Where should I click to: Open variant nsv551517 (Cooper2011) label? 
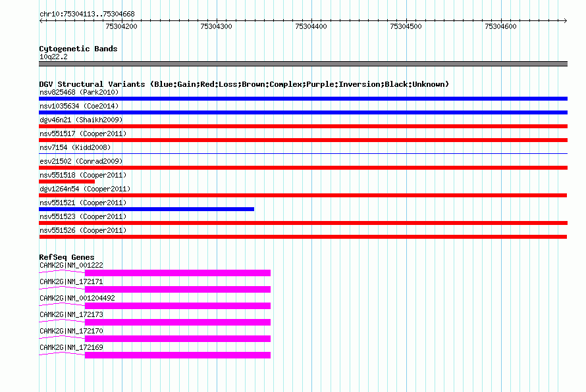[83, 134]
